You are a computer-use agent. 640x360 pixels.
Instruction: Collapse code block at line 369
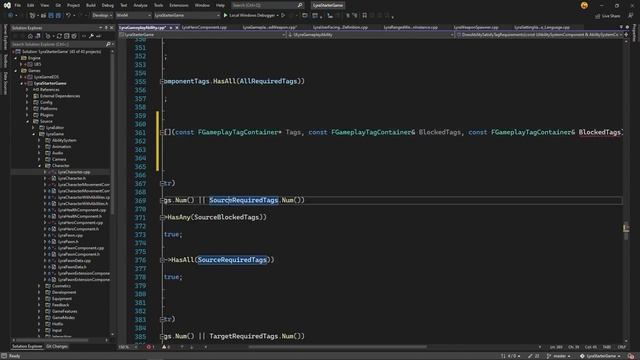162,200
